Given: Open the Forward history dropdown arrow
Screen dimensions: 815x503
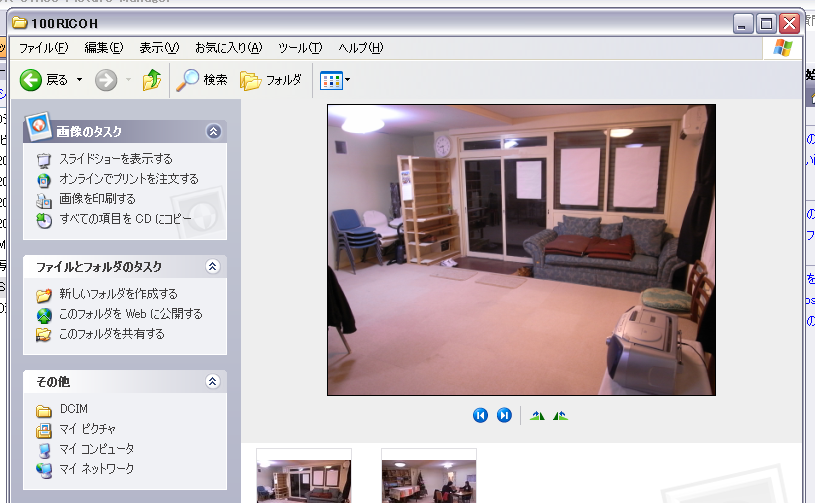Looking at the screenshot, I should point(128,80).
